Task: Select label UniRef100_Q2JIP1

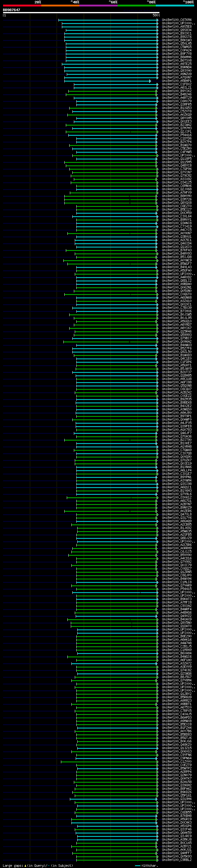Action: click(176, 132)
